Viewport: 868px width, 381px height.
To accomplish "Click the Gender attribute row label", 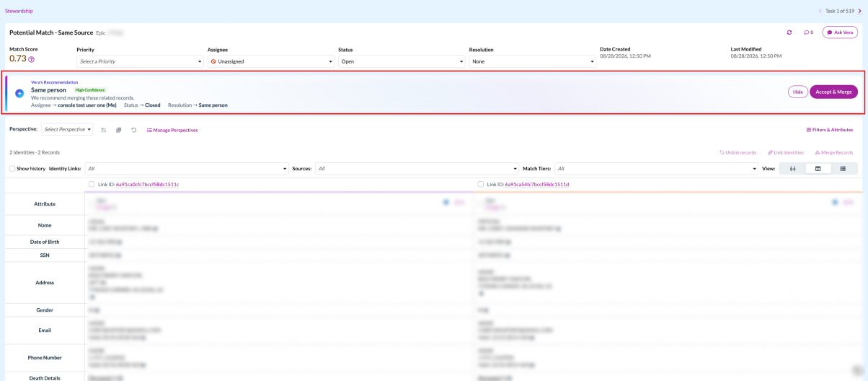I will [45, 310].
